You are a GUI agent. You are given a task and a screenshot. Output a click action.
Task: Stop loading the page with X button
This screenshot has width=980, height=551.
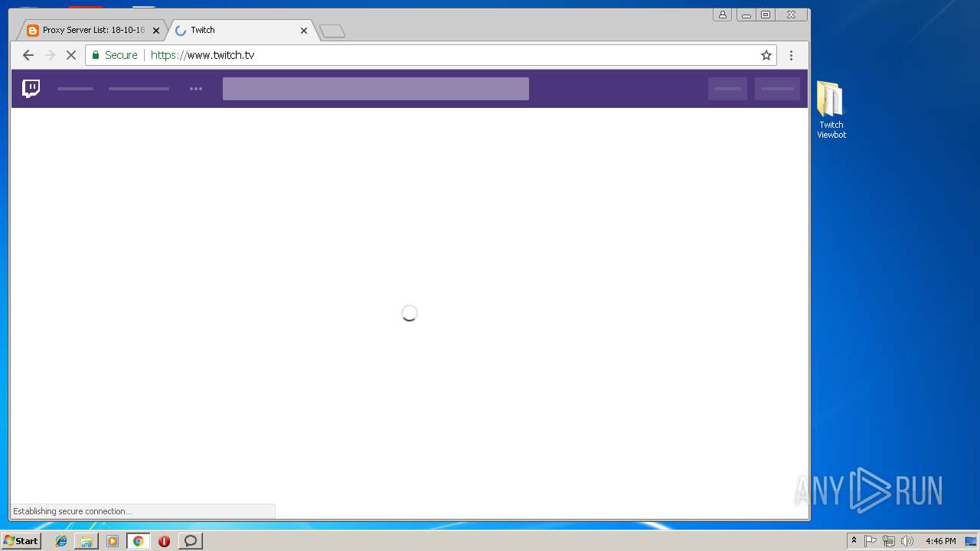tap(71, 55)
